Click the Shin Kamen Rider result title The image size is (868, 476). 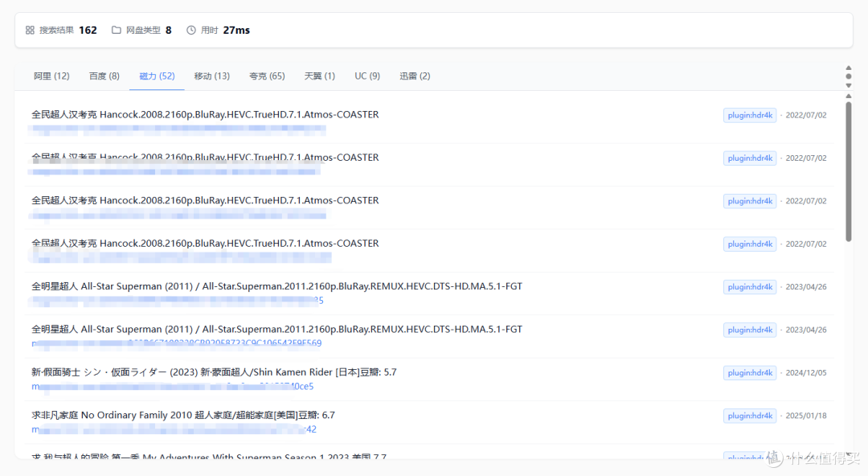click(x=214, y=372)
